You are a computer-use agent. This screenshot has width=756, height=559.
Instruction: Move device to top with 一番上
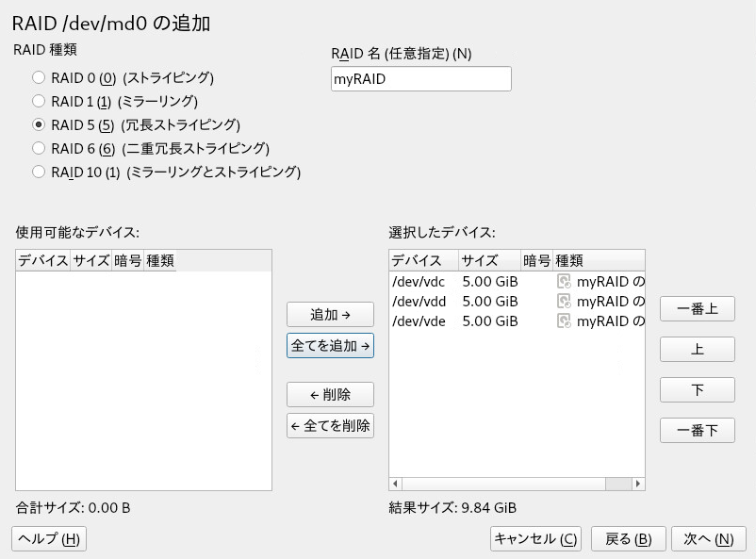pos(698,308)
